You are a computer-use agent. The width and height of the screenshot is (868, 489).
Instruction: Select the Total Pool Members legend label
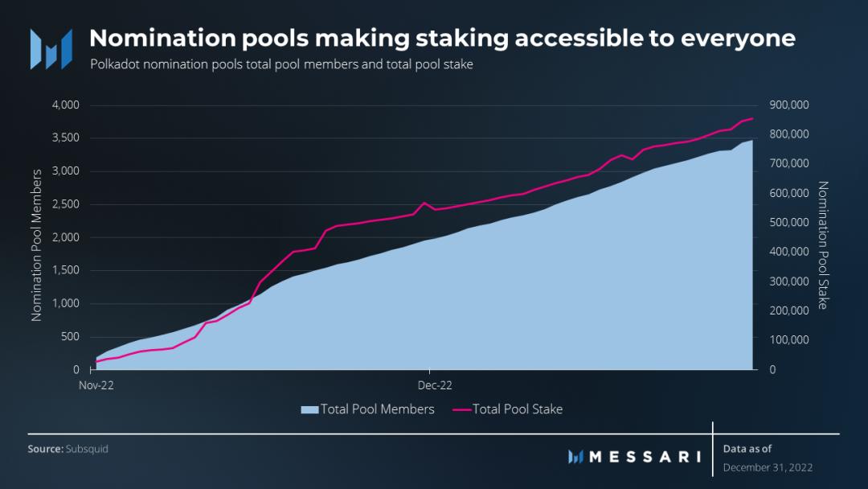377,409
